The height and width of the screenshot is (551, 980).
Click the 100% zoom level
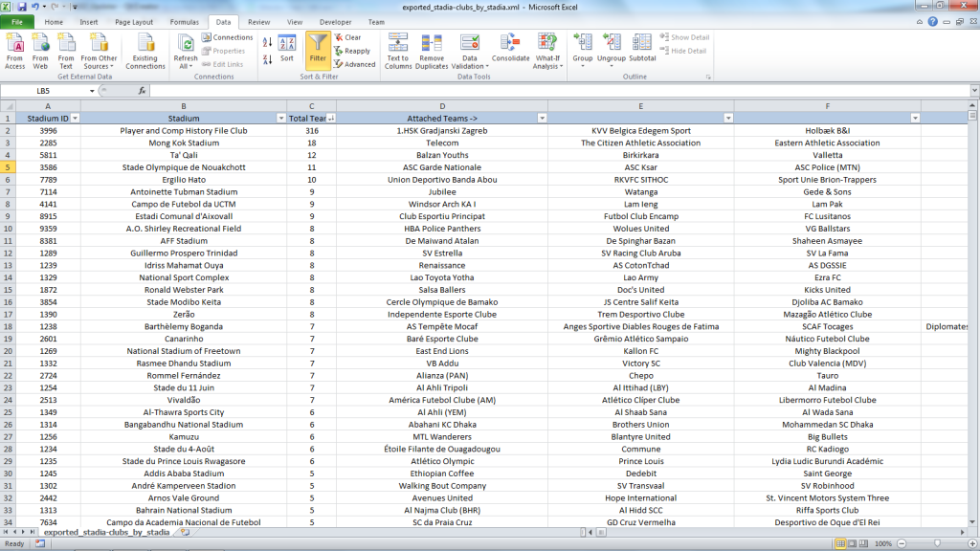click(882, 544)
